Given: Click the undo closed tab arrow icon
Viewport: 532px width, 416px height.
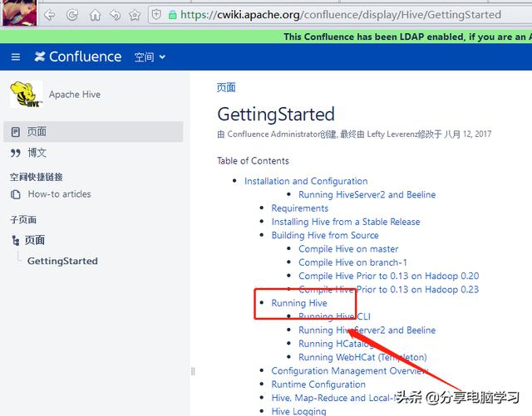Looking at the screenshot, I should click(116, 15).
